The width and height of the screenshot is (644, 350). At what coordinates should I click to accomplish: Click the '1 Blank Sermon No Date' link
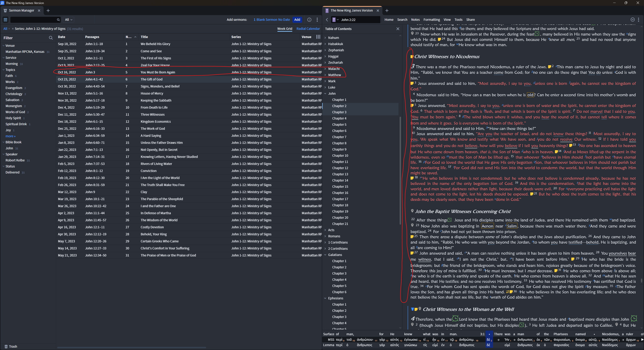pos(272,20)
